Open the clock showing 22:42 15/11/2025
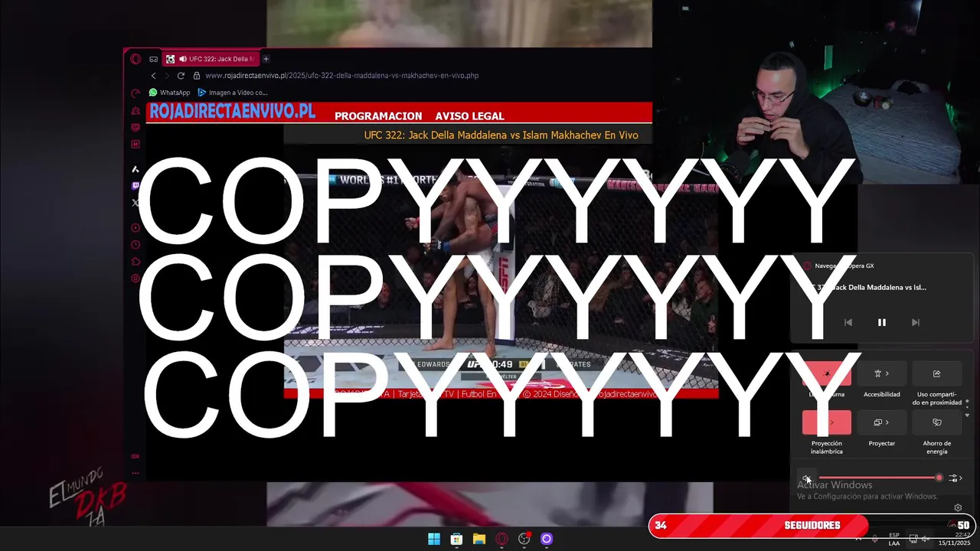 pyautogui.click(x=954, y=539)
